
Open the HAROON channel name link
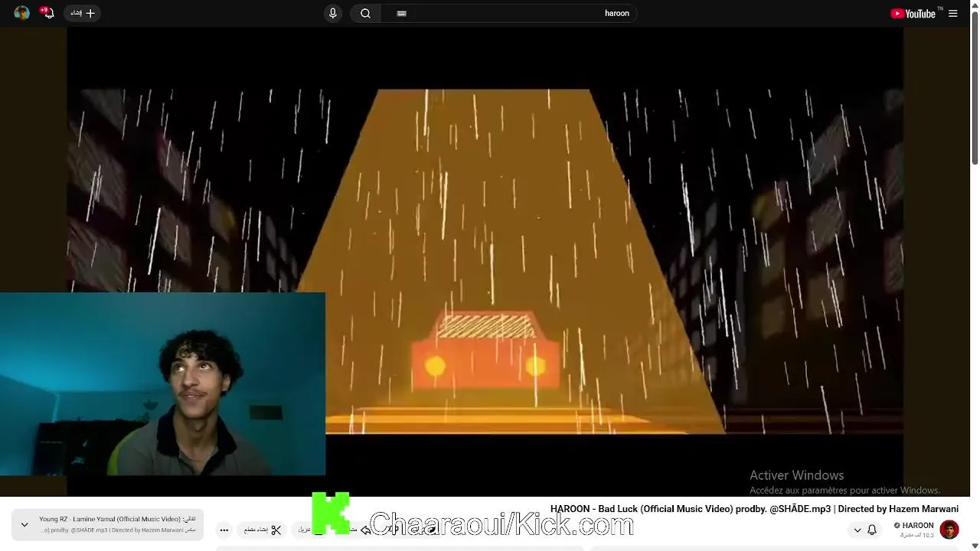[918, 525]
